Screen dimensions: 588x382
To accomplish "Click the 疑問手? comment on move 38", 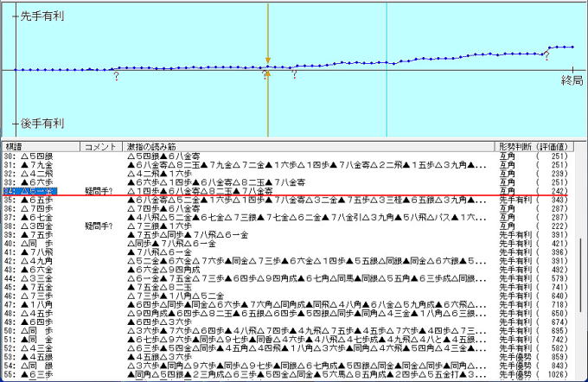I will click(99, 226).
